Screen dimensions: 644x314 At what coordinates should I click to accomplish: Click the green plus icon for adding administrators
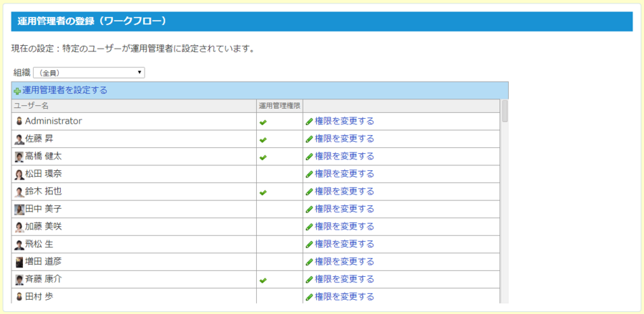(17, 91)
